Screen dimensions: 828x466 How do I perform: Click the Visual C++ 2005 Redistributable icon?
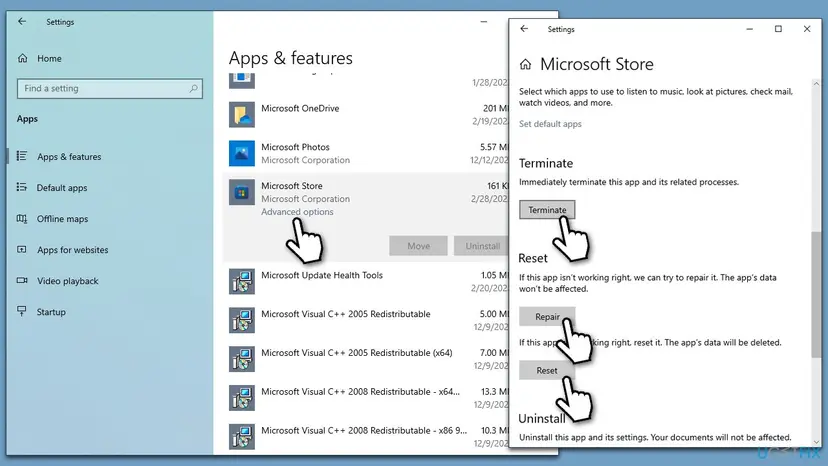click(x=242, y=320)
